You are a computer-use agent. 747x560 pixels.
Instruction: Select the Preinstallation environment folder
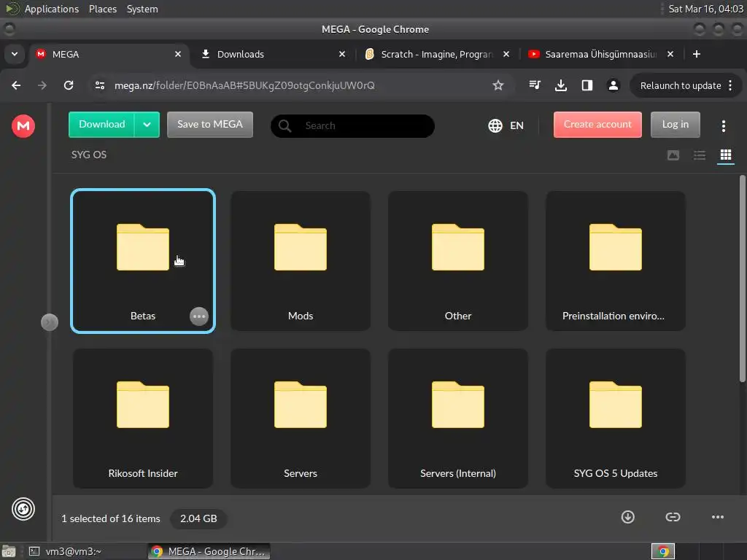[616, 261]
